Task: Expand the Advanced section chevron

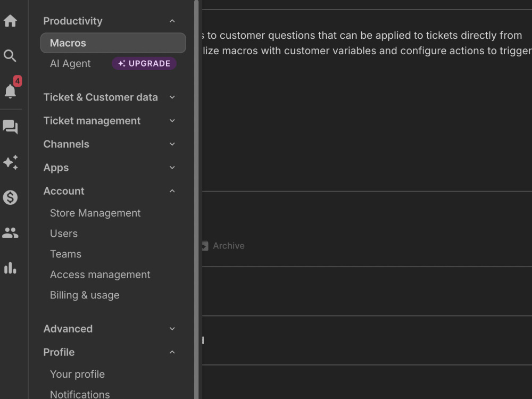Action: coord(172,329)
